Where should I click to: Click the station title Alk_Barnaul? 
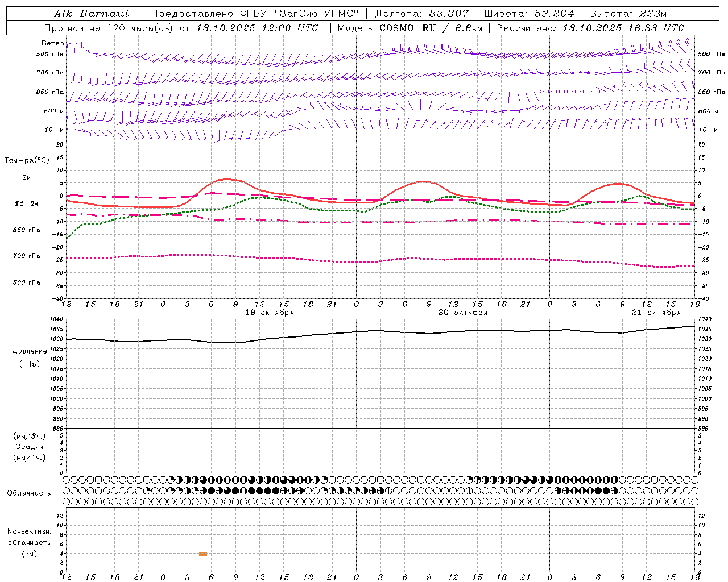(x=92, y=14)
